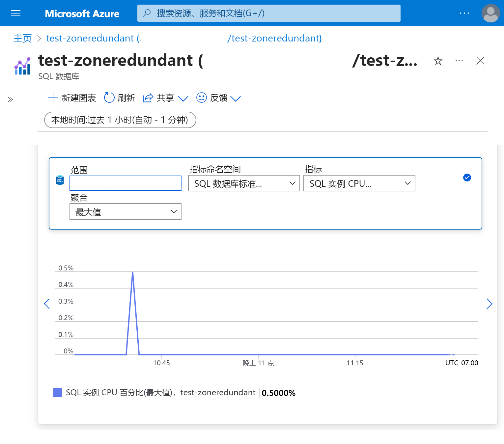The height and width of the screenshot is (444, 504).
Task: Open the 指标 SQL 实例 CPU dropdown
Action: [x=359, y=183]
